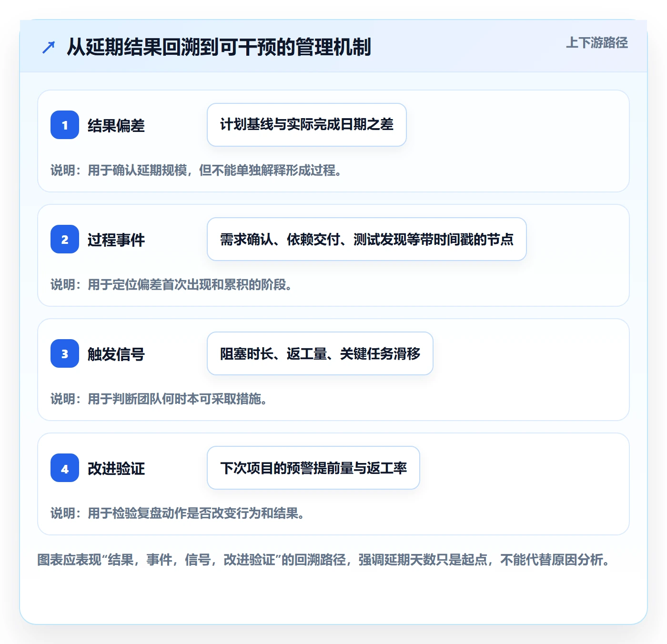Image resolution: width=667 pixels, height=644 pixels.
Task: Click the number 4 step badge
Action: coord(65,468)
